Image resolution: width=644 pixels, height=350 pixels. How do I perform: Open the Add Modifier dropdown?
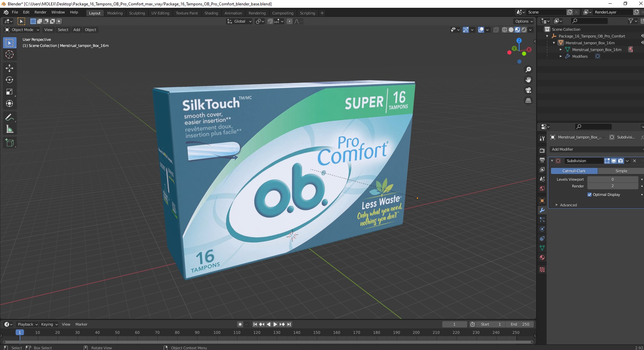click(x=597, y=149)
